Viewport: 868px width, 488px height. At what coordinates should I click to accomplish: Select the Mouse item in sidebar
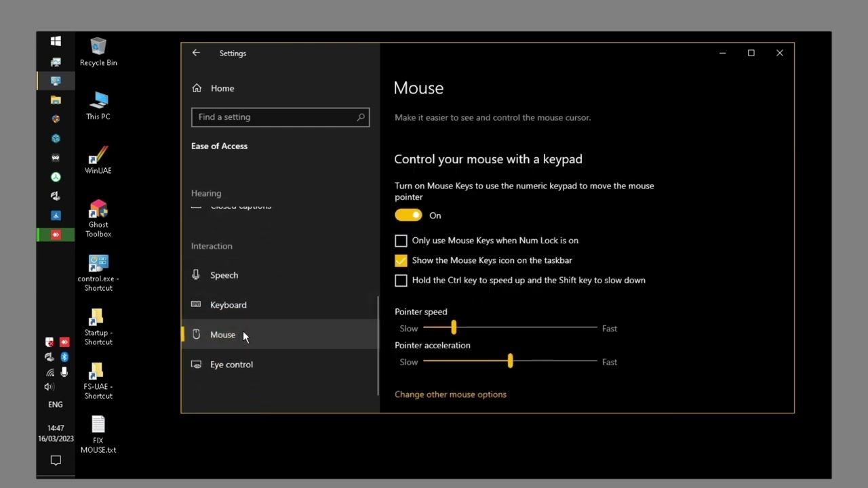coord(279,335)
